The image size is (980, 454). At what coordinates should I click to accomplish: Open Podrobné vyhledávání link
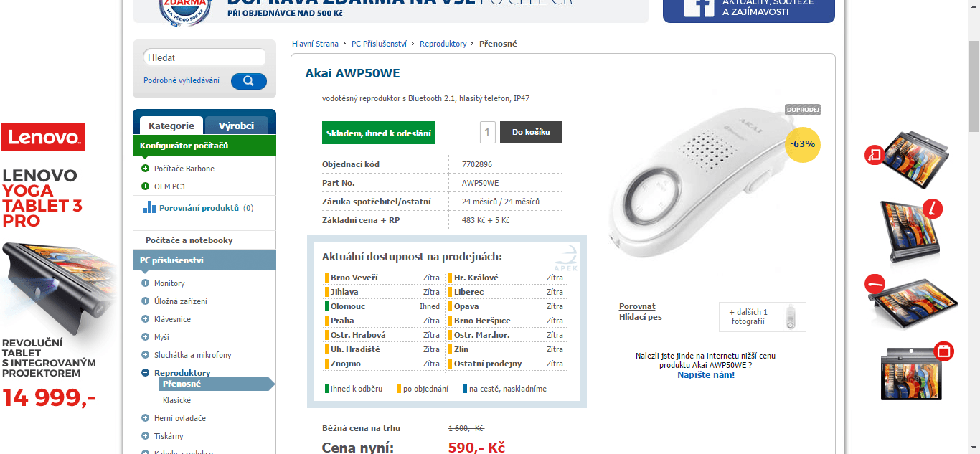click(x=182, y=80)
